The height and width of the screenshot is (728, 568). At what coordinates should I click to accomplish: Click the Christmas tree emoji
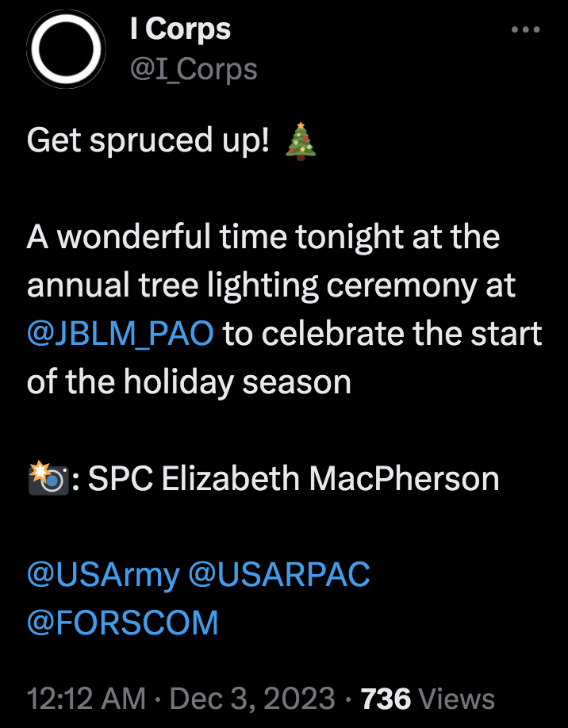[x=300, y=141]
